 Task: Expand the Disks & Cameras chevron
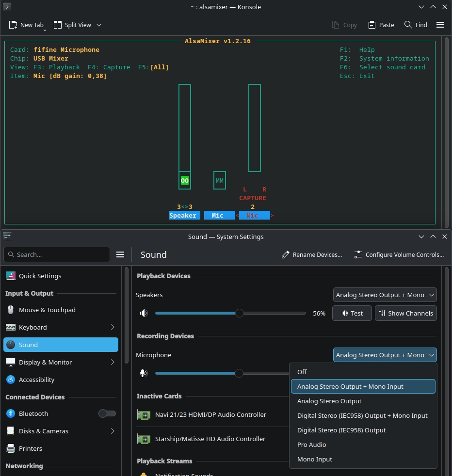tap(113, 431)
